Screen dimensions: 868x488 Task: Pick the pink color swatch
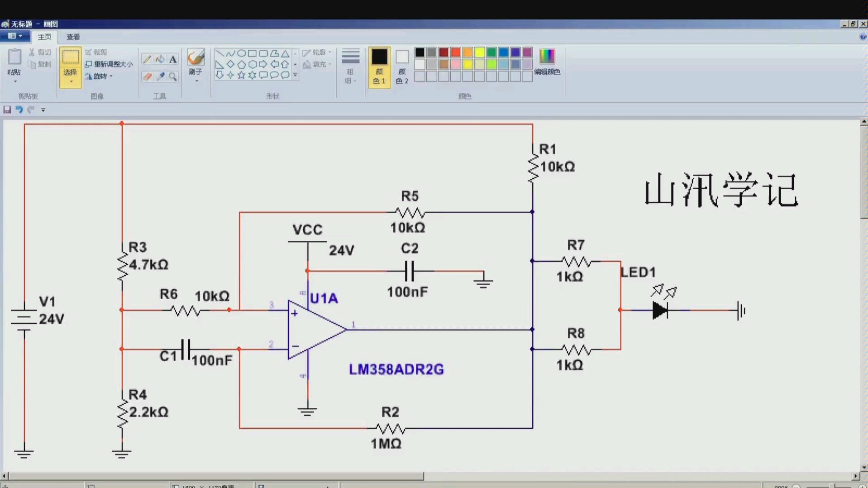point(456,64)
